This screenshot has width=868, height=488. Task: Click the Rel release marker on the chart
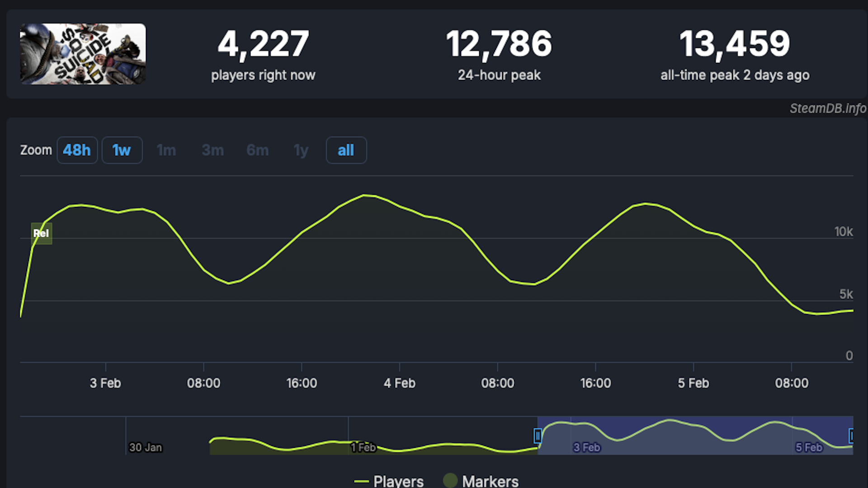[41, 233]
